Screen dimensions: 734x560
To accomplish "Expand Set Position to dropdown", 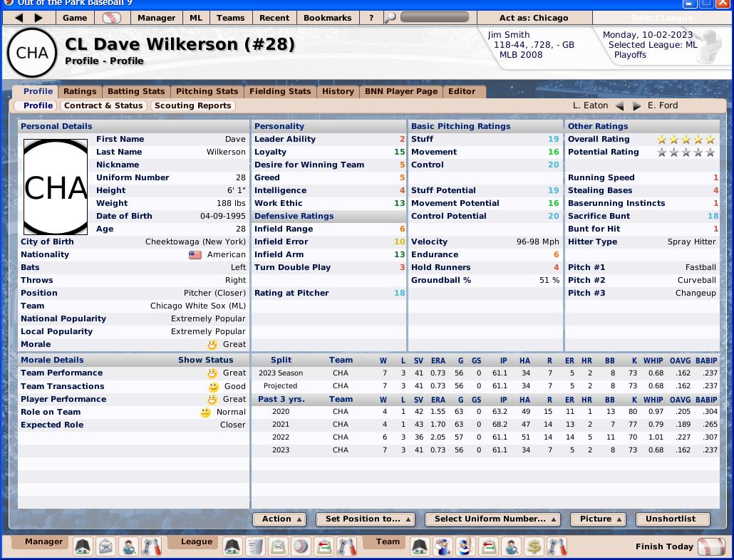I will tap(366, 519).
